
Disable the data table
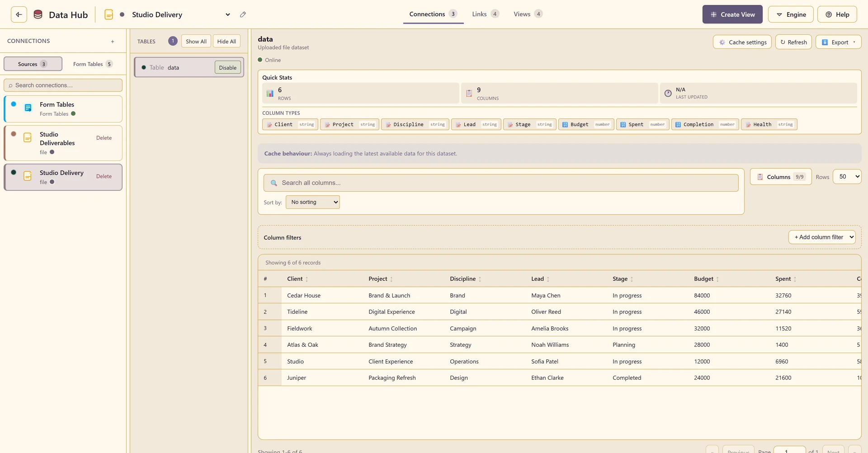(x=227, y=68)
